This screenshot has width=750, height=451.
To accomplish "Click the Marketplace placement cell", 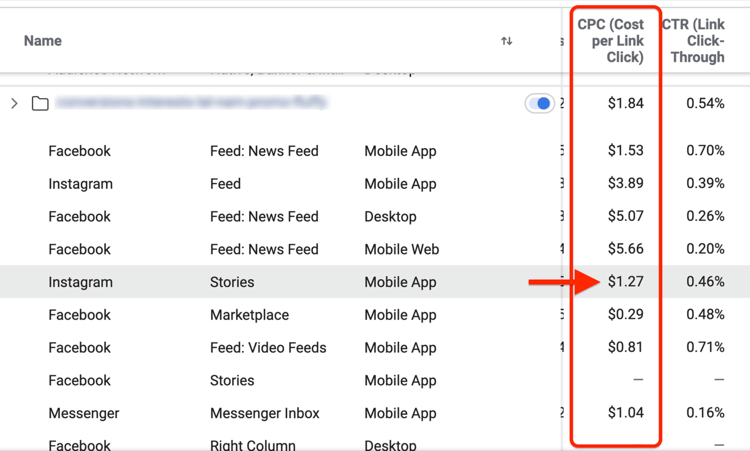I will (x=249, y=315).
